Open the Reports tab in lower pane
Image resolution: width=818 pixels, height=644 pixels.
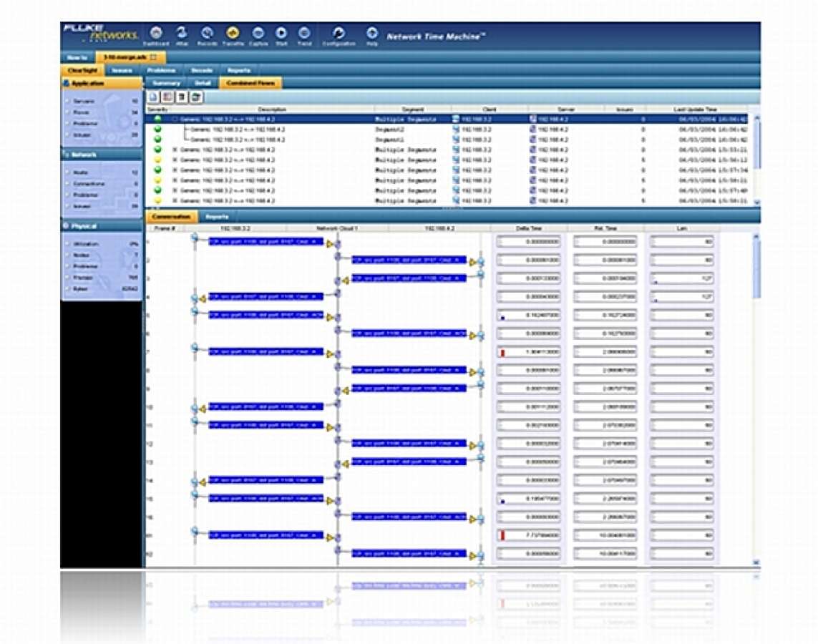(x=217, y=216)
